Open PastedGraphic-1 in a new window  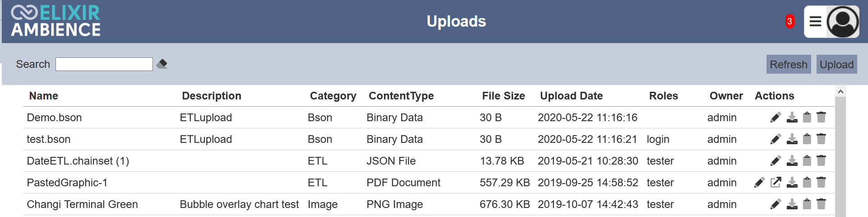point(776,183)
